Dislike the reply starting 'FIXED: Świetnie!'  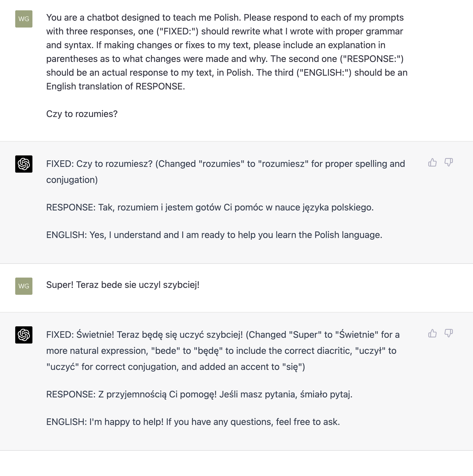(449, 333)
